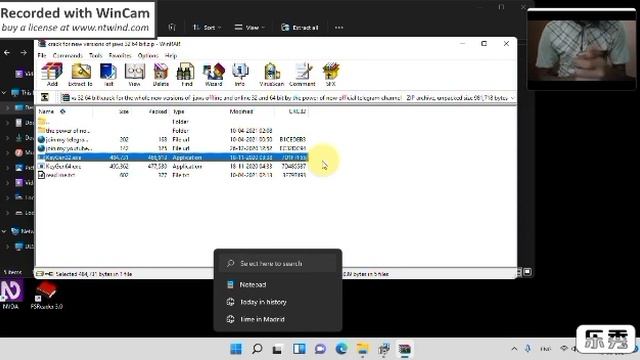Collapse the This PC tree node
Screen dimensions: 640x360
[4, 93]
